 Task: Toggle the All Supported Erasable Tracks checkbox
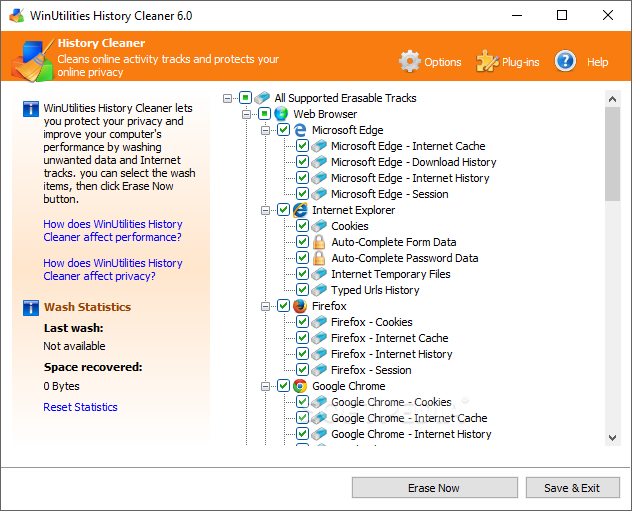245,98
